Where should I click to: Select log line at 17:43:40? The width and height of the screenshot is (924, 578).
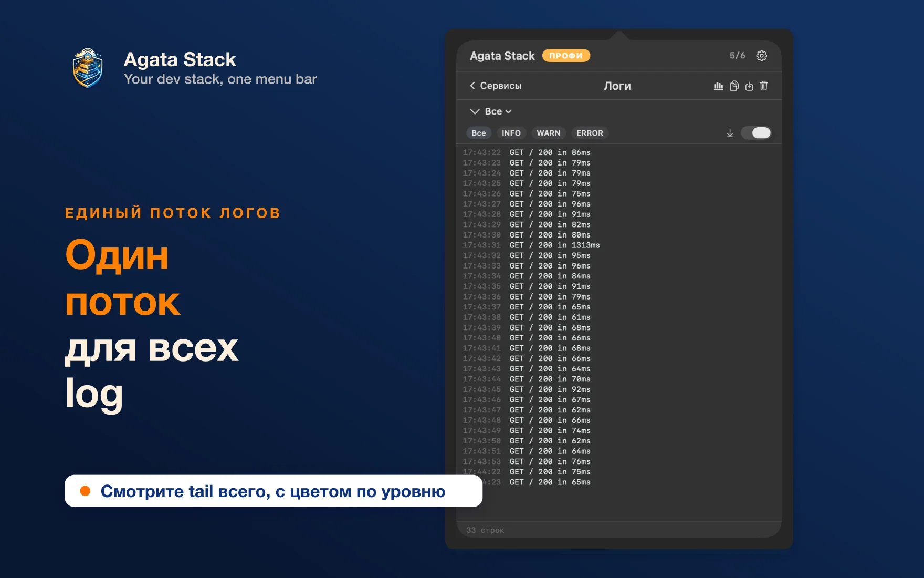pyautogui.click(x=527, y=338)
